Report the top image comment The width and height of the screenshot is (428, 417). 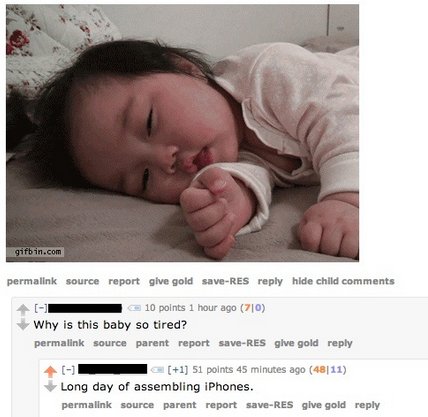click(124, 281)
